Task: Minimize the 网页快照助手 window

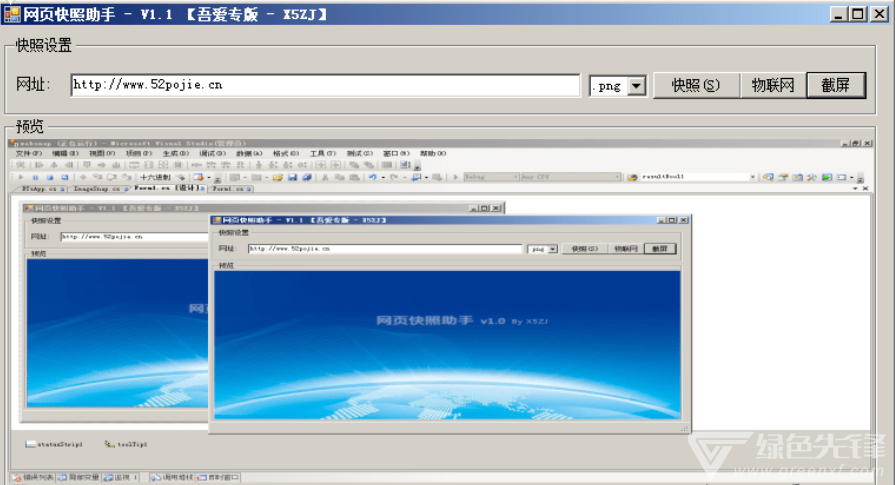Action: 838,14
